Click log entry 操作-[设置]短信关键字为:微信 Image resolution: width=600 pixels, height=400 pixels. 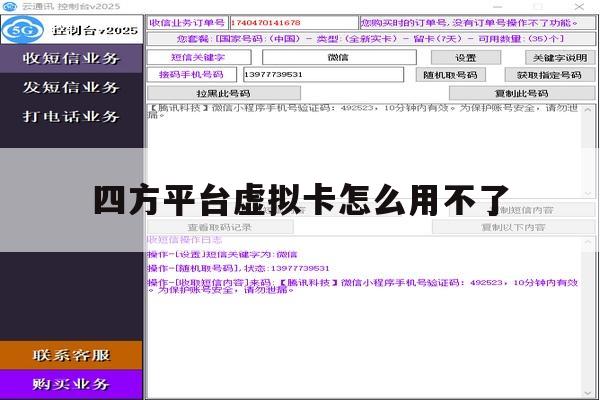point(222,254)
